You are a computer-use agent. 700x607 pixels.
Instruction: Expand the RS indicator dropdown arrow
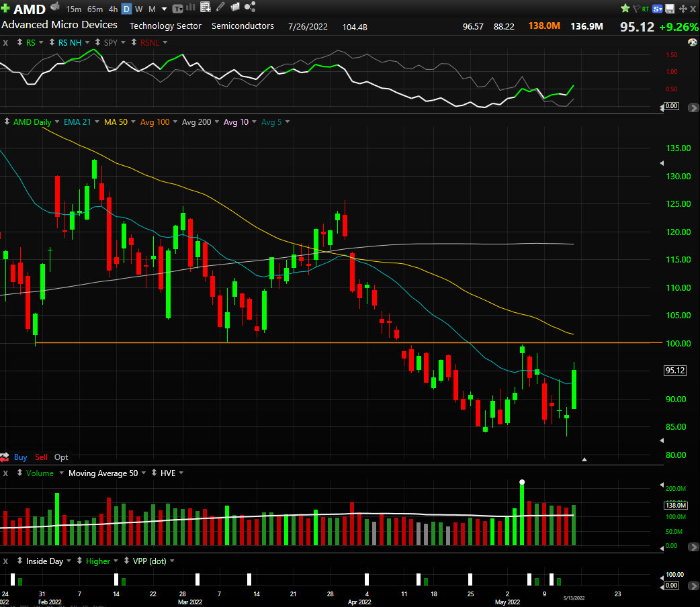click(41, 42)
